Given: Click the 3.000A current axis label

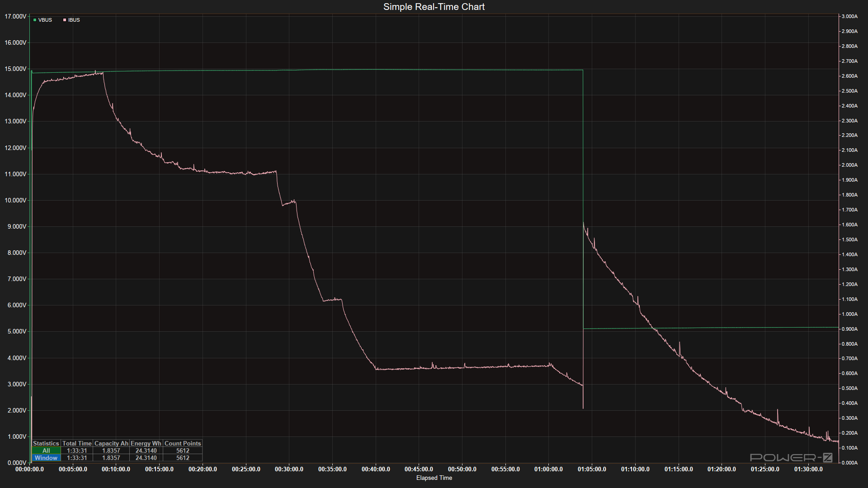Looking at the screenshot, I should pos(849,16).
